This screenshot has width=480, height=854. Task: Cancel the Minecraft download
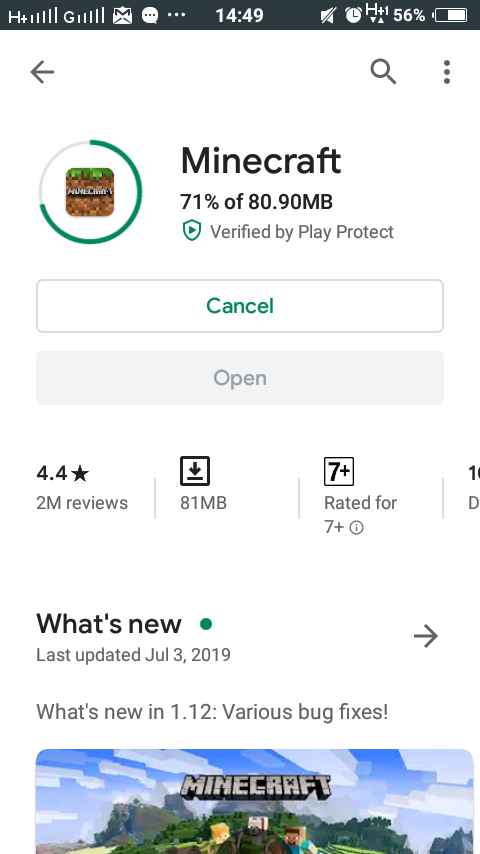240,306
